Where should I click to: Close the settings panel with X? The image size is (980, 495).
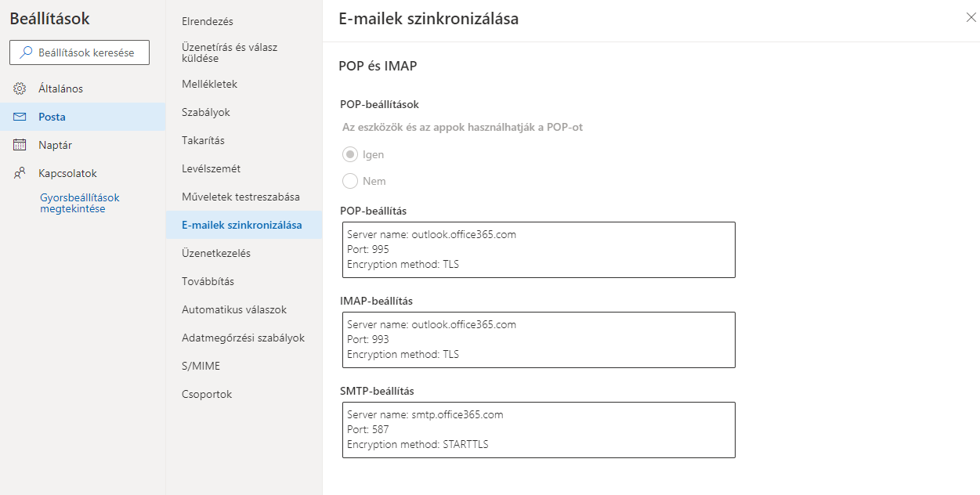point(971,18)
